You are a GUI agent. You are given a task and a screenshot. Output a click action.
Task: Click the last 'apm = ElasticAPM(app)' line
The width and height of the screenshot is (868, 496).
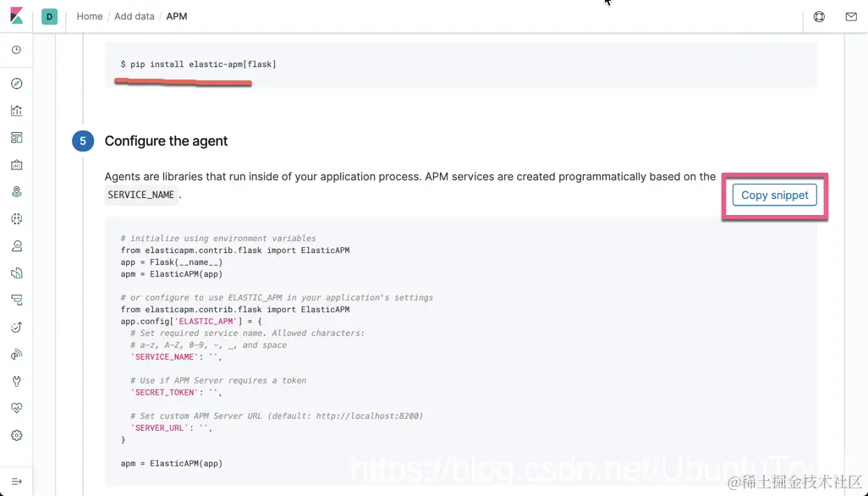(172, 463)
